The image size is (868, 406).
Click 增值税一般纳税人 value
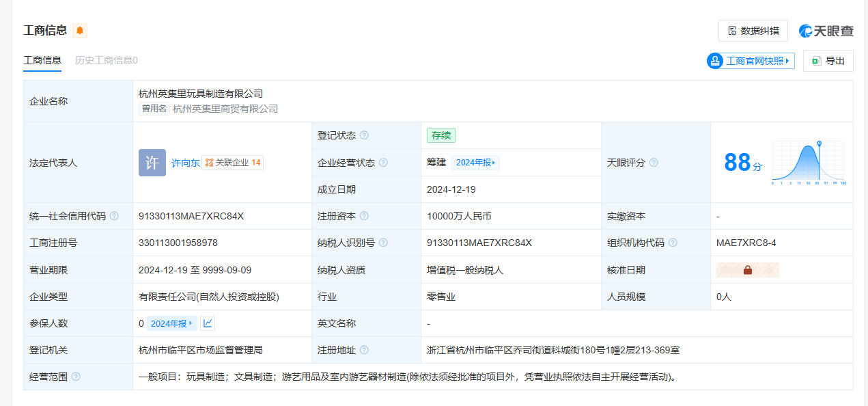pos(465,270)
